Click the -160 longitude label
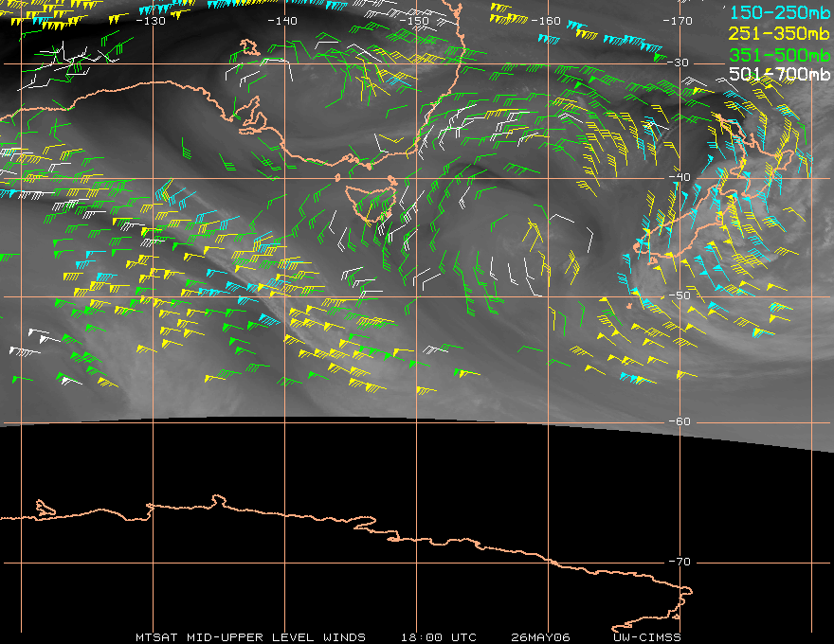Screen dimensions: 834x644 point(547,20)
